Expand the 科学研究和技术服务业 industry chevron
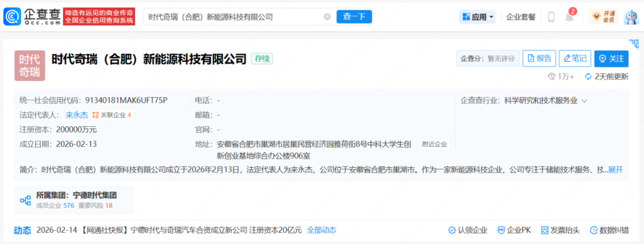Image resolution: width=644 pixels, height=244 pixels. tap(584, 101)
